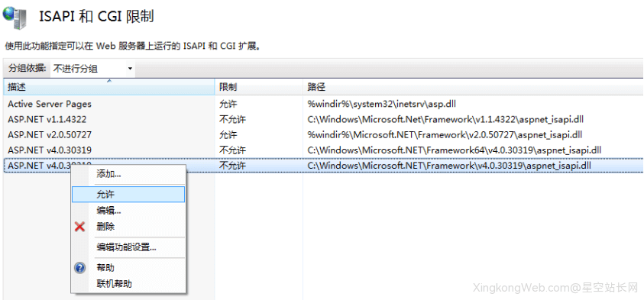644x300 pixels.
Task: Click 不允许 restriction for ASP.NET v1.1.4322
Action: (x=232, y=119)
